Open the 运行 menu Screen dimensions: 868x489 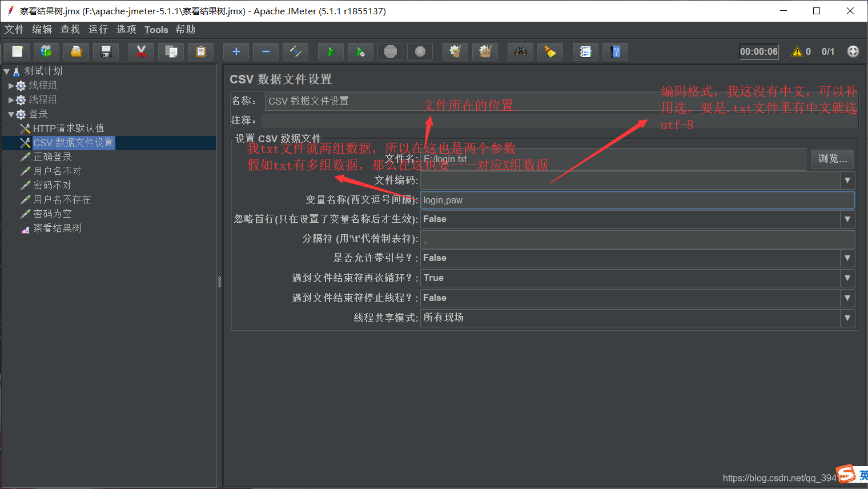[x=98, y=29]
